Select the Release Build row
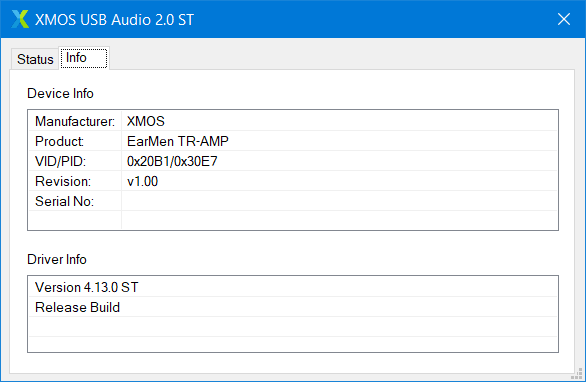 [293, 307]
